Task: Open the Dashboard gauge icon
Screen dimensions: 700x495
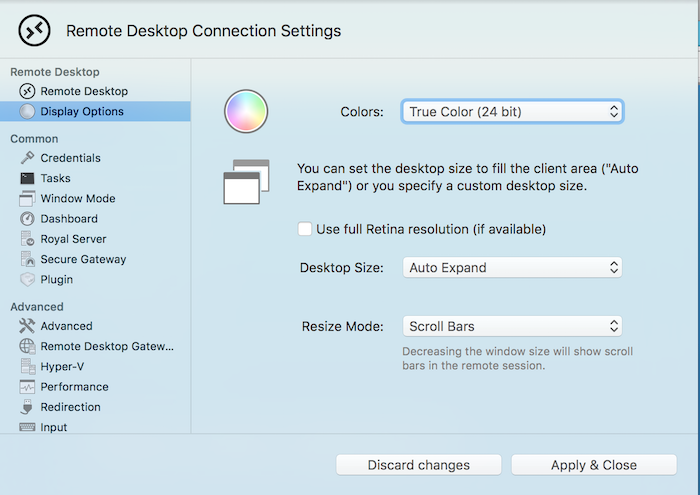Action: tap(27, 219)
